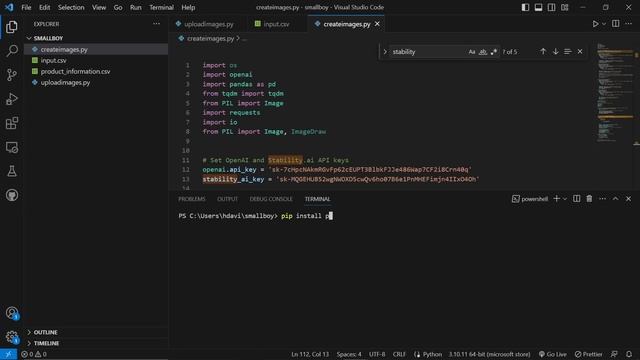640x360 pixels.
Task: Close the terminal panel
Action: 628,199
